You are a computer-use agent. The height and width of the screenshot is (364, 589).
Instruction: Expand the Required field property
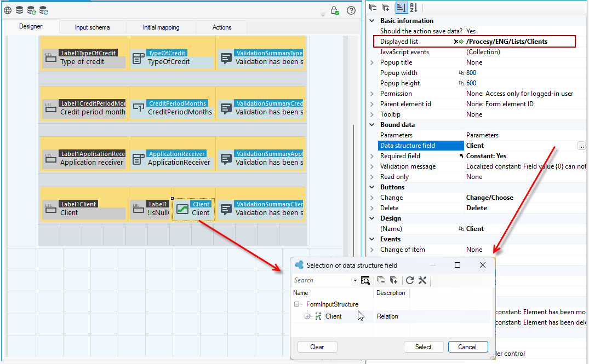point(372,156)
